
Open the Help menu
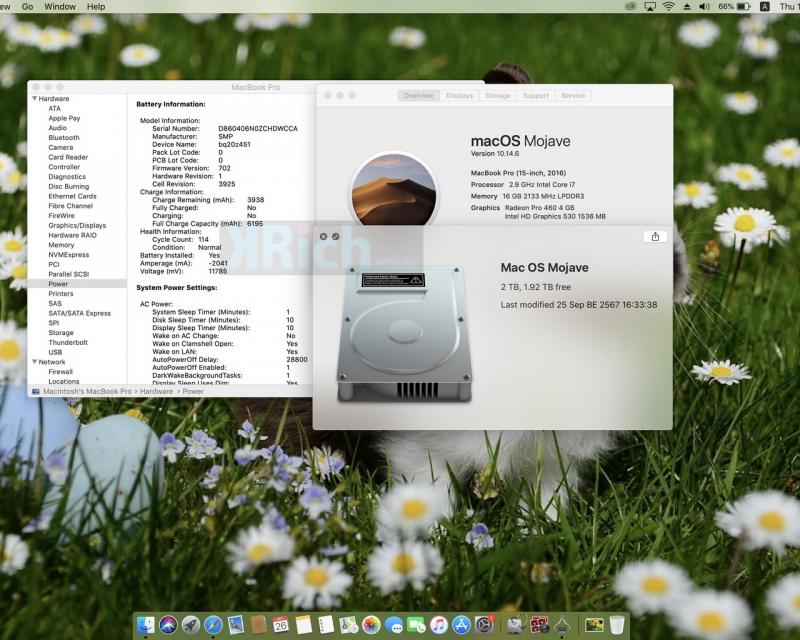(x=96, y=7)
